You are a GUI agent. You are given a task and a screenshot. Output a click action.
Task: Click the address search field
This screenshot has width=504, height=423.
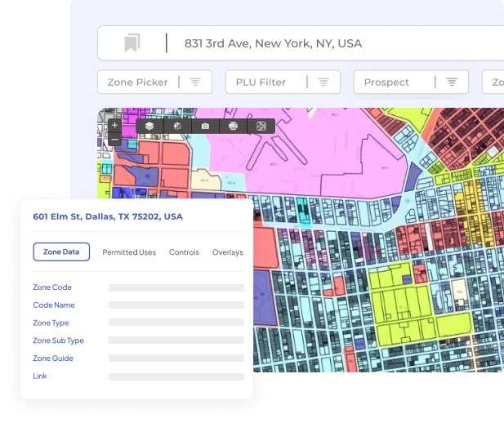[327, 43]
